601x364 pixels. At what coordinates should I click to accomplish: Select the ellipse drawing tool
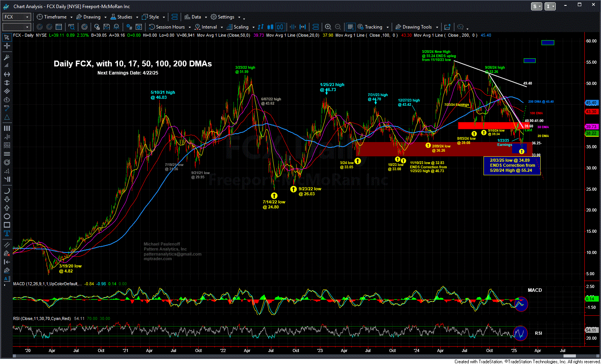point(7,216)
